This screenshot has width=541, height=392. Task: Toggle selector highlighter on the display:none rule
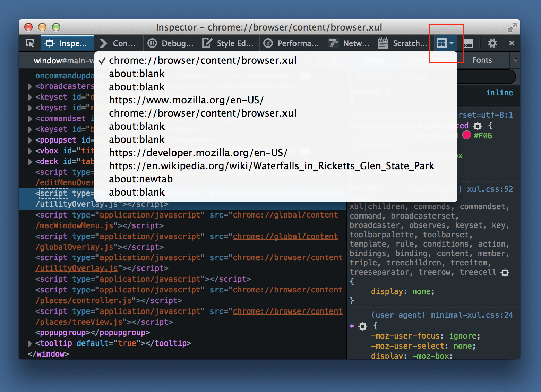(x=505, y=273)
